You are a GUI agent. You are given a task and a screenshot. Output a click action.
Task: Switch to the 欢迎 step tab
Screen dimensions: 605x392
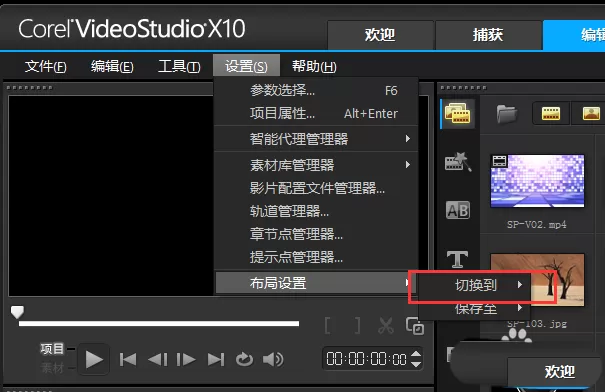380,35
